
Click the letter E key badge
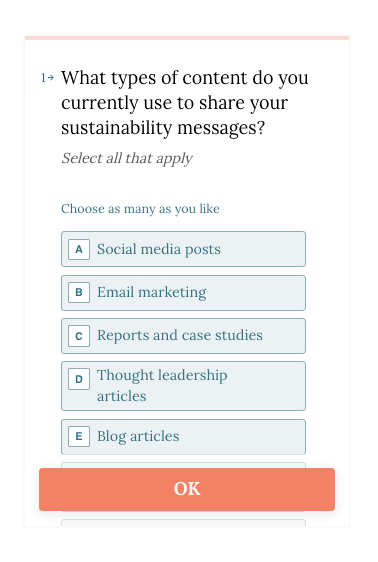pos(79,437)
